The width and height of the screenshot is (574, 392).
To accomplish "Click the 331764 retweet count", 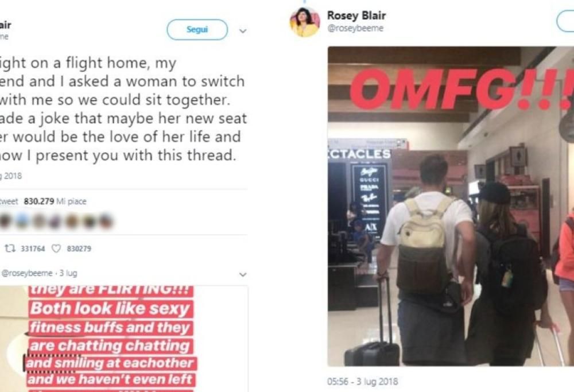I will [33, 249].
